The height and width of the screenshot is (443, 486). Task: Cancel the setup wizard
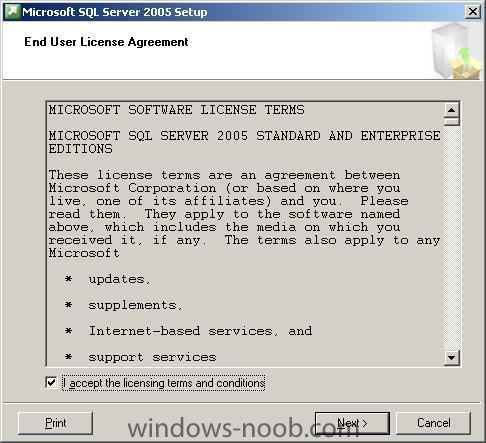click(433, 423)
